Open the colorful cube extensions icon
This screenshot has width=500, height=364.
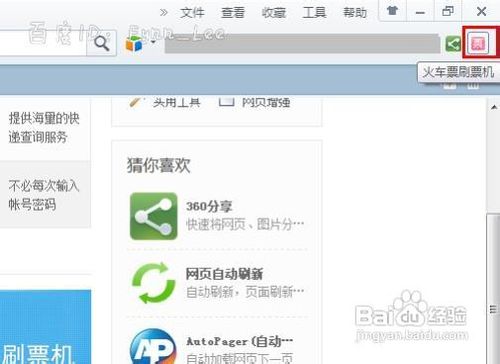click(134, 43)
